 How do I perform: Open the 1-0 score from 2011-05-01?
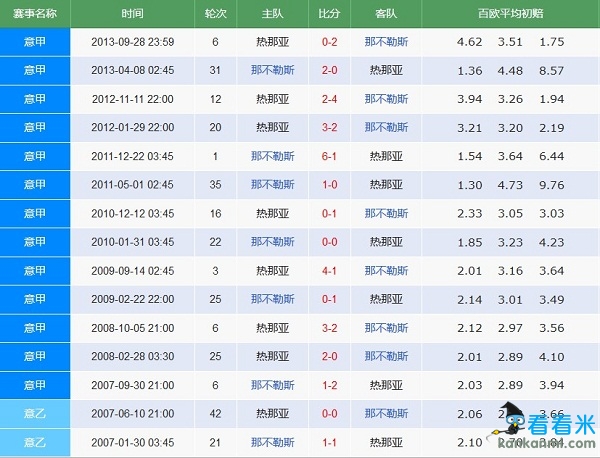329,185
